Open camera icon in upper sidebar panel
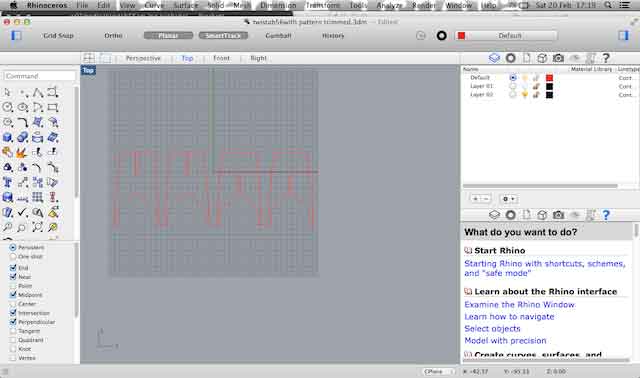 coord(558,58)
